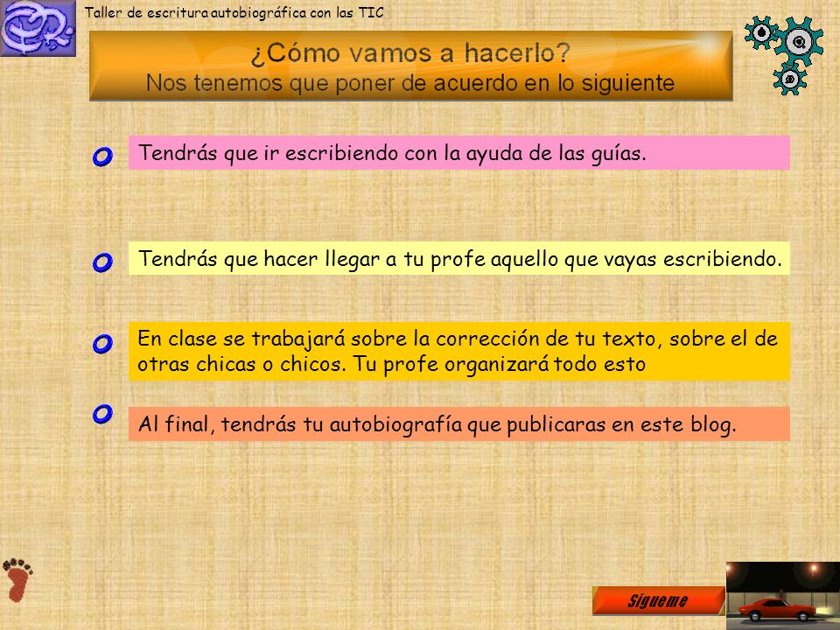Click the red footprint icon
Viewport: 840px width, 630px height.
pyautogui.click(x=17, y=580)
